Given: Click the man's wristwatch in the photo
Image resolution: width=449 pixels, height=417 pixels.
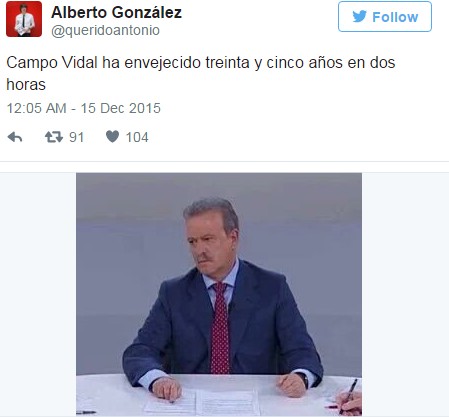Looking at the screenshot, I should [305, 380].
